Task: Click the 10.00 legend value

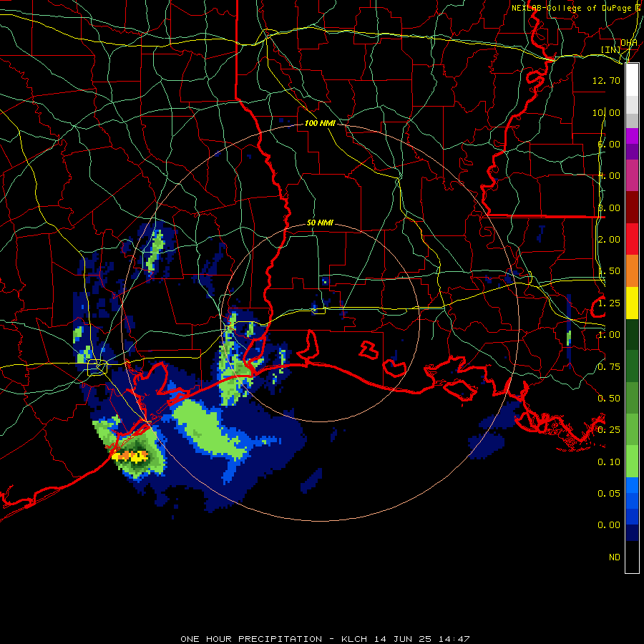Action: click(x=606, y=112)
